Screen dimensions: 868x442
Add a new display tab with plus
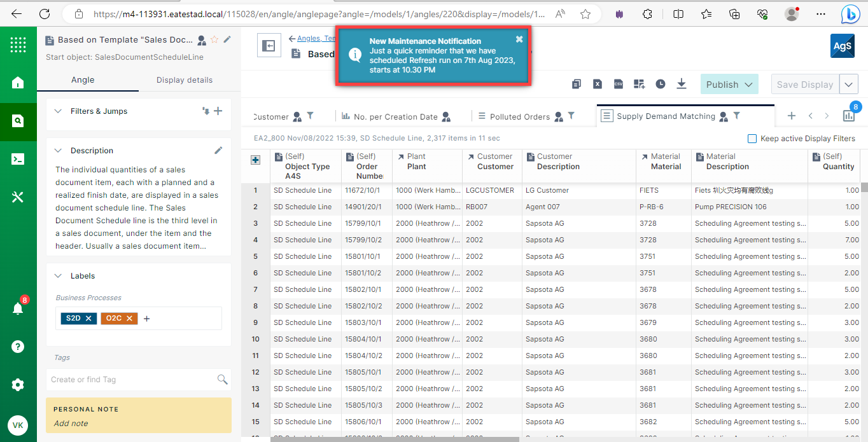click(792, 116)
